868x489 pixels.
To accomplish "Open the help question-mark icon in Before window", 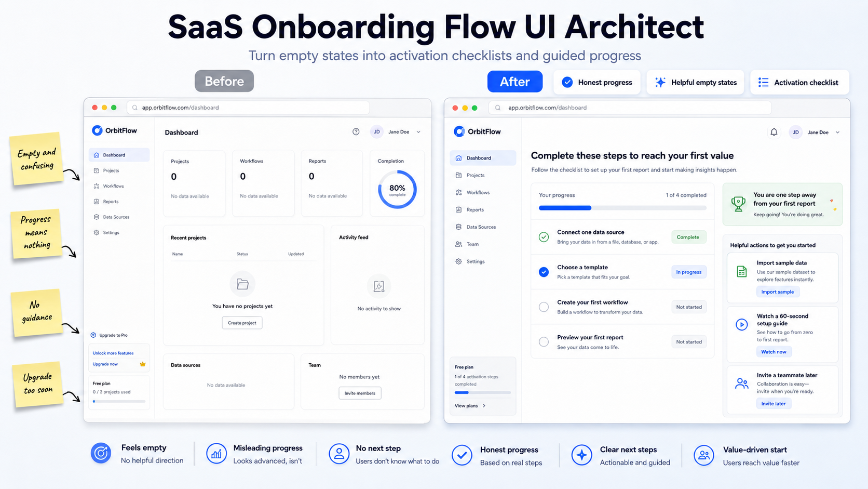I will point(356,132).
